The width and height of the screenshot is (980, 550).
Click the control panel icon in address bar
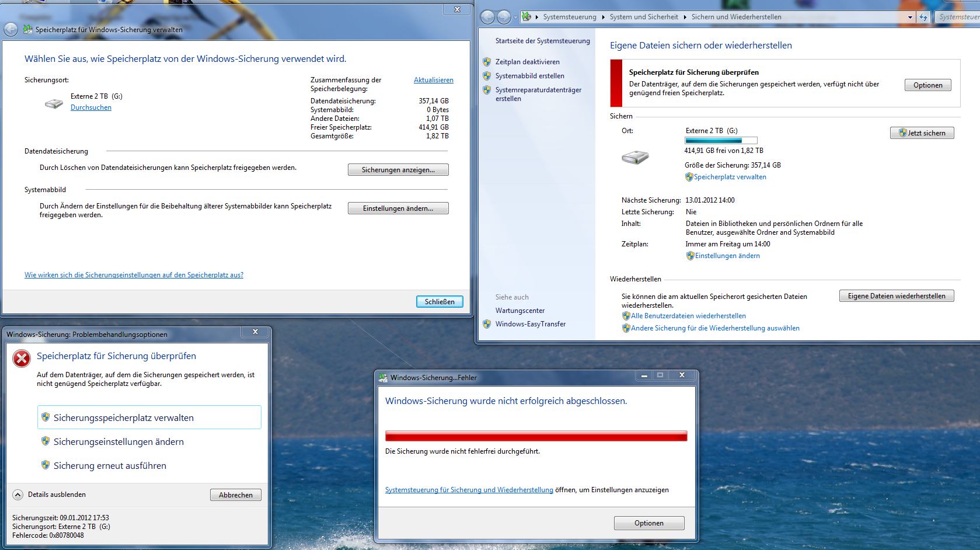coord(526,17)
